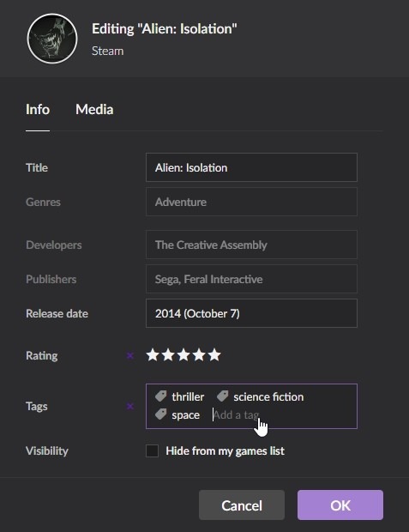Select the thriller tag text
Image resolution: width=409 pixels, height=532 pixels.
point(188,396)
